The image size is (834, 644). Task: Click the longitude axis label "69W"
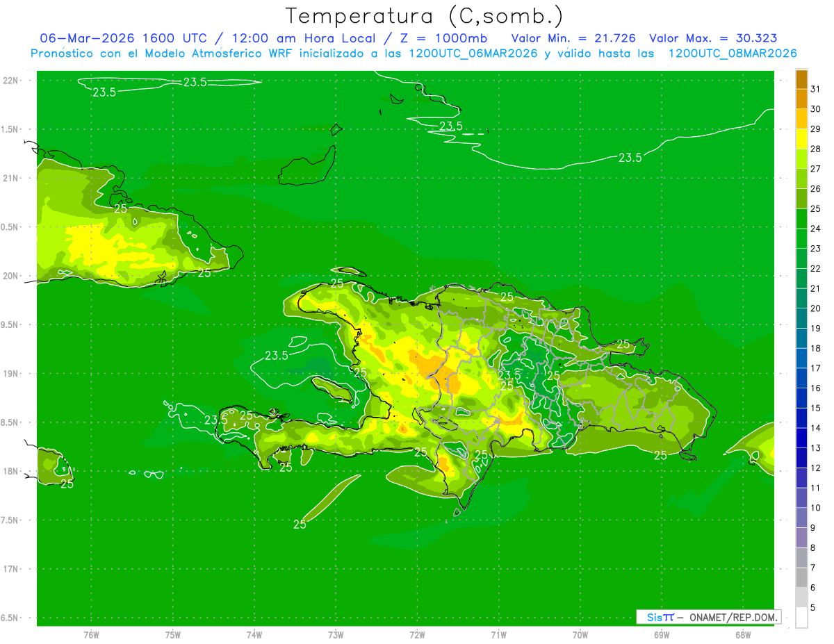[x=662, y=635]
